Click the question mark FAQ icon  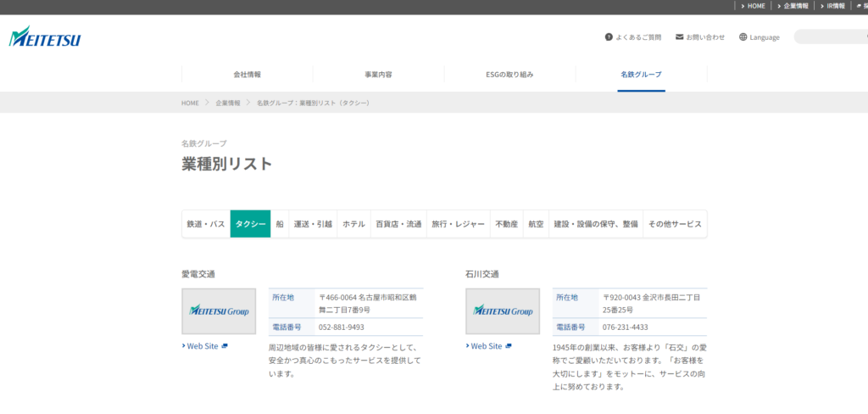pos(609,37)
